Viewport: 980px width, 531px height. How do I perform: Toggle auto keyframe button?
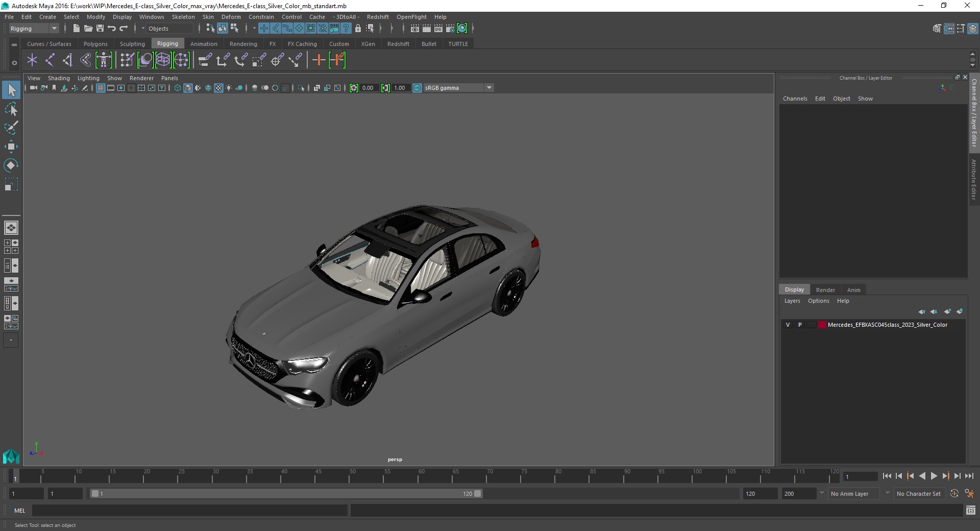click(954, 494)
